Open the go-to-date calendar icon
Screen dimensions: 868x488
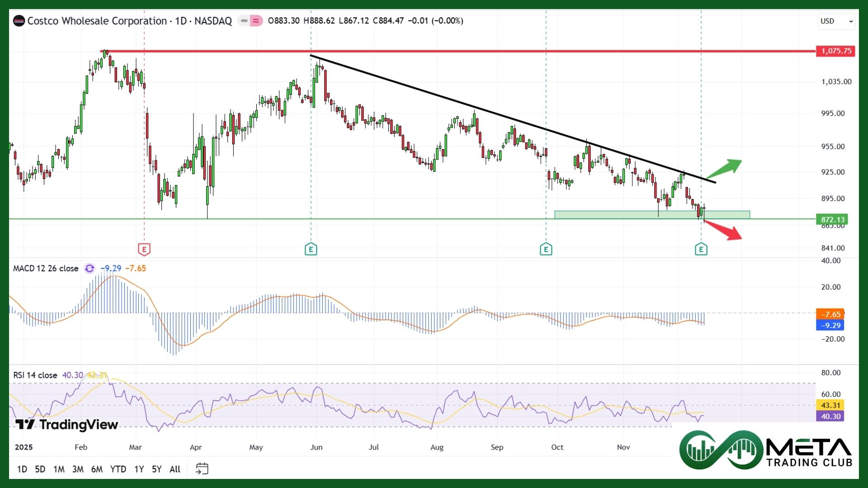pyautogui.click(x=202, y=469)
